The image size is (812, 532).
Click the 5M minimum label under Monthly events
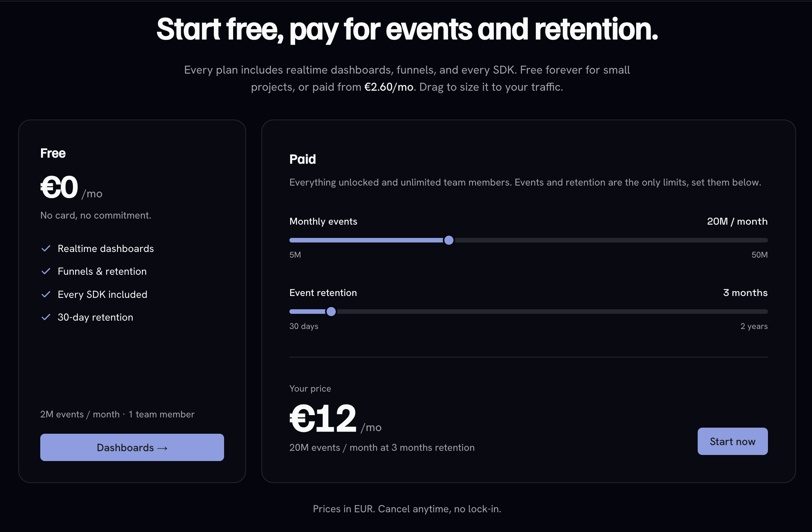(295, 255)
